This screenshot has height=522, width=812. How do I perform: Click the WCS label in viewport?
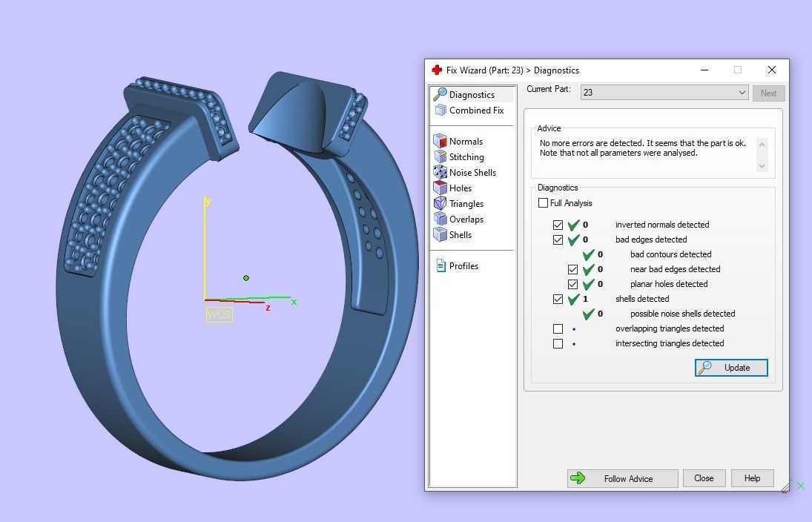(219, 314)
